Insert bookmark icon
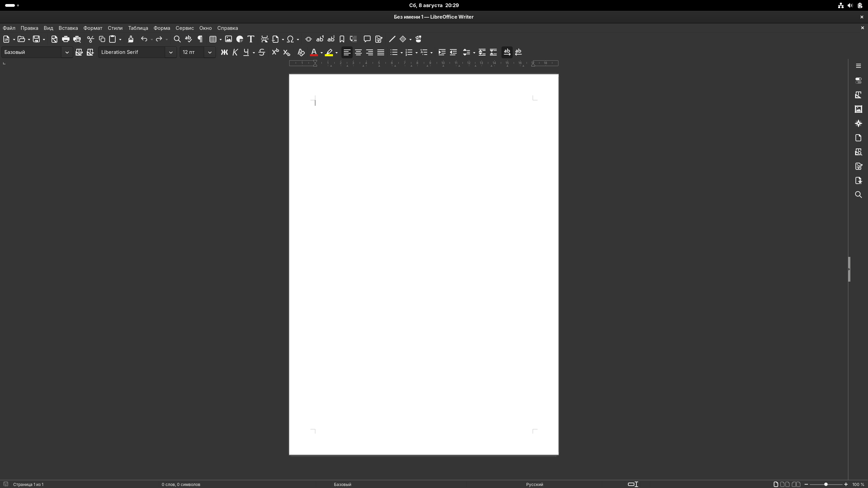Image resolution: width=868 pixels, height=488 pixels. click(342, 39)
